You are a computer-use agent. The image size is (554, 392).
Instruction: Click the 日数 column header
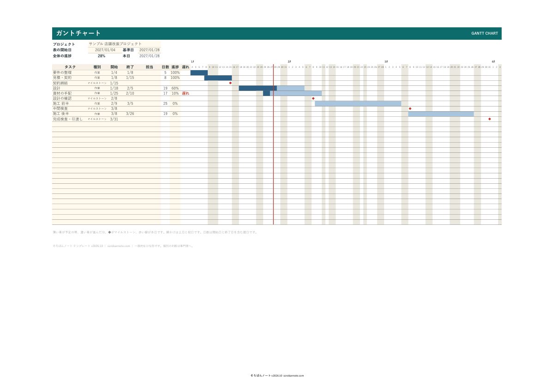pyautogui.click(x=165, y=67)
